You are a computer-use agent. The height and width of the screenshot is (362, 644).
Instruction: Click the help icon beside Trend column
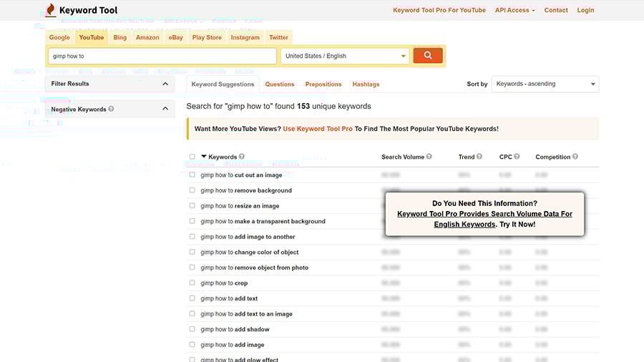click(479, 157)
